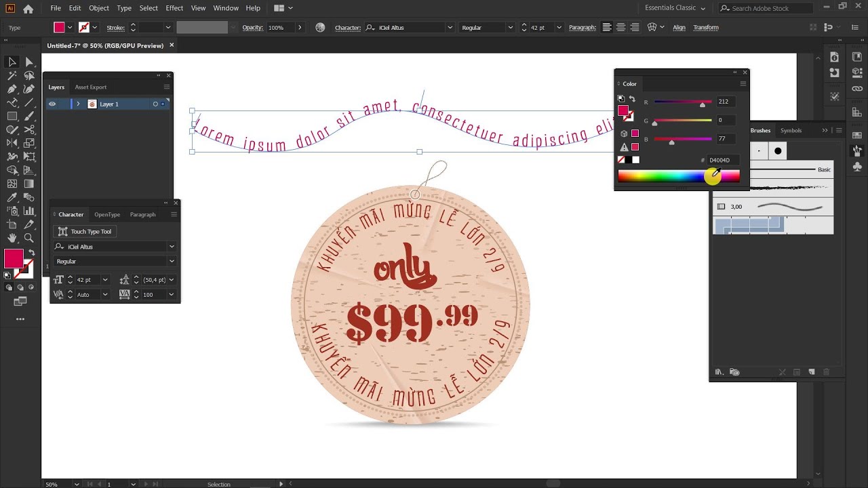Align text right in control bar
Image resolution: width=868 pixels, height=488 pixels.
click(x=635, y=27)
